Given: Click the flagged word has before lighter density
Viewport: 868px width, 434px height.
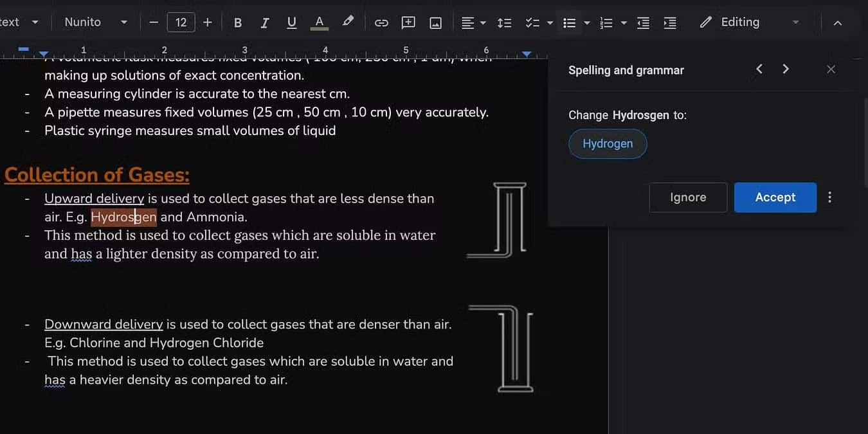Looking at the screenshot, I should click(x=81, y=254).
